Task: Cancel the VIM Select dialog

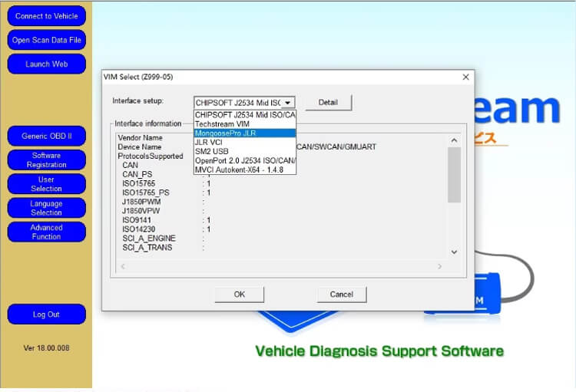Action: [x=341, y=295]
